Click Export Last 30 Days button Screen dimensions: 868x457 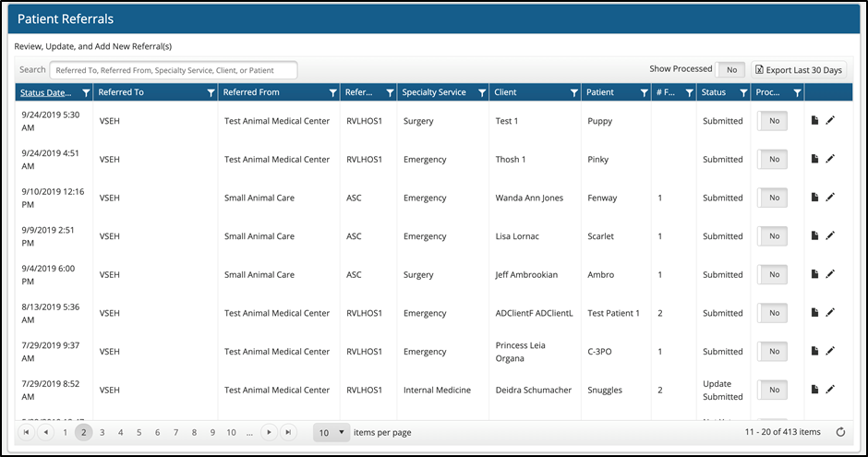[x=799, y=70]
